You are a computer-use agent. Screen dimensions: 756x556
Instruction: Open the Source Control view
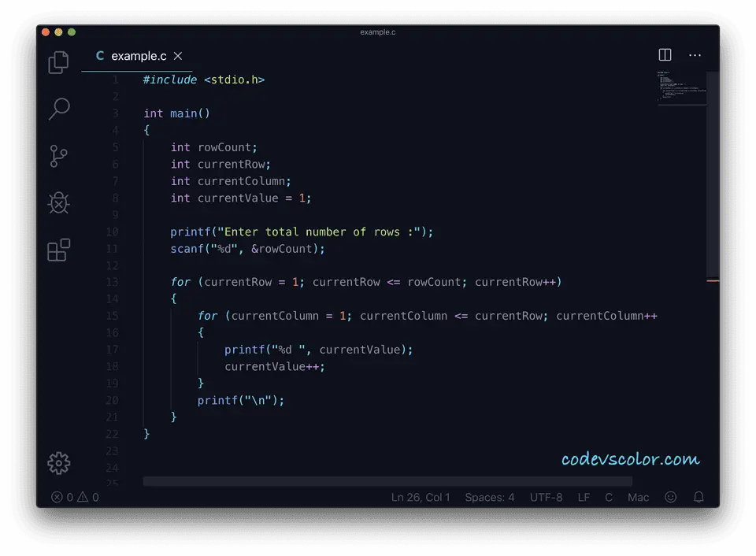(58, 156)
